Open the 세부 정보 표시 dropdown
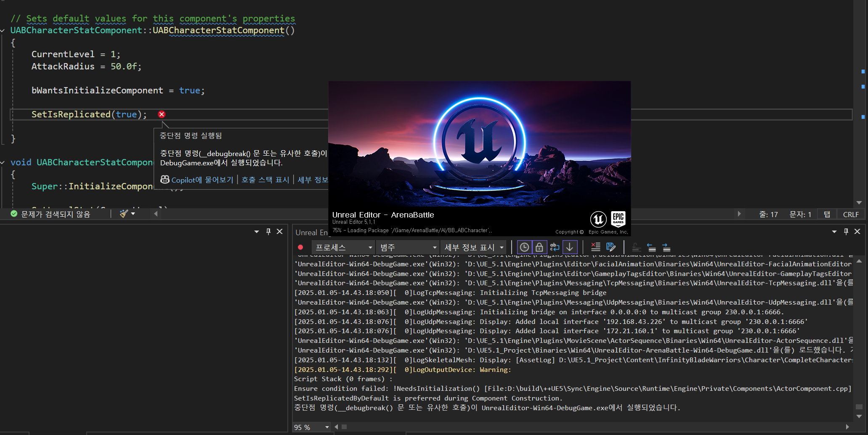The height and width of the screenshot is (435, 868). coord(474,247)
